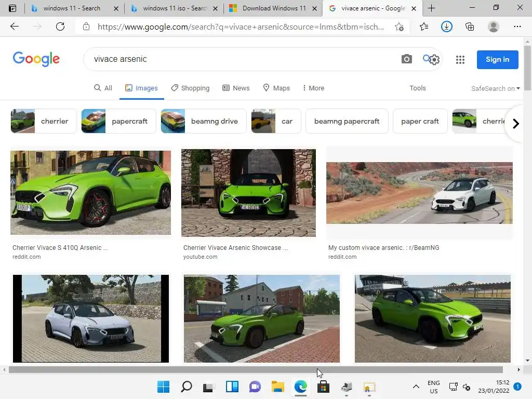This screenshot has height=399, width=532.
Task: Open the clock and date panel
Action: pos(494,387)
